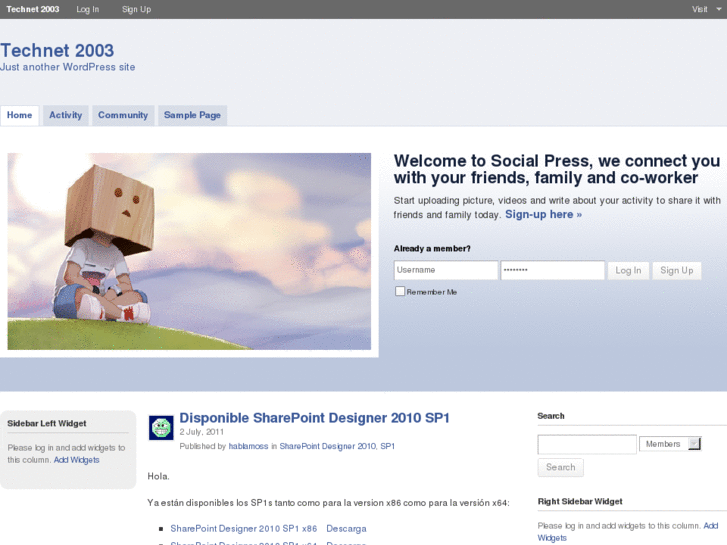727x545 pixels.
Task: Click the Already a member? label
Action: [x=432, y=249]
